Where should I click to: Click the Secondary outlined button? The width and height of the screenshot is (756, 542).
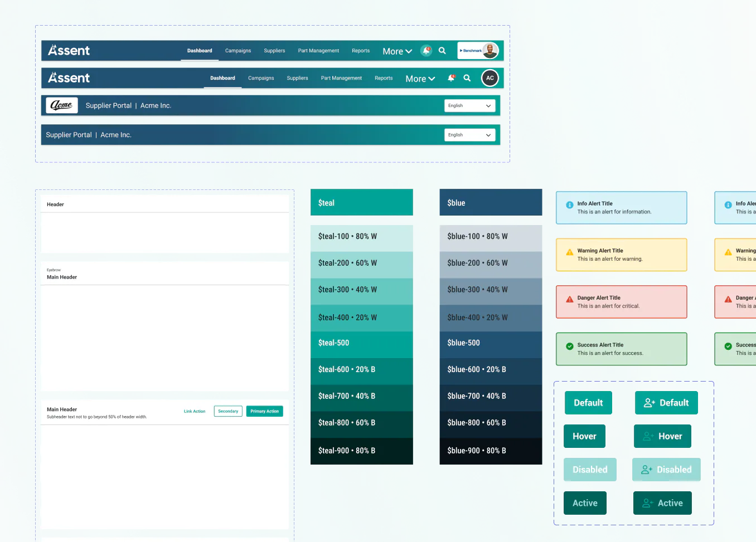(228, 411)
